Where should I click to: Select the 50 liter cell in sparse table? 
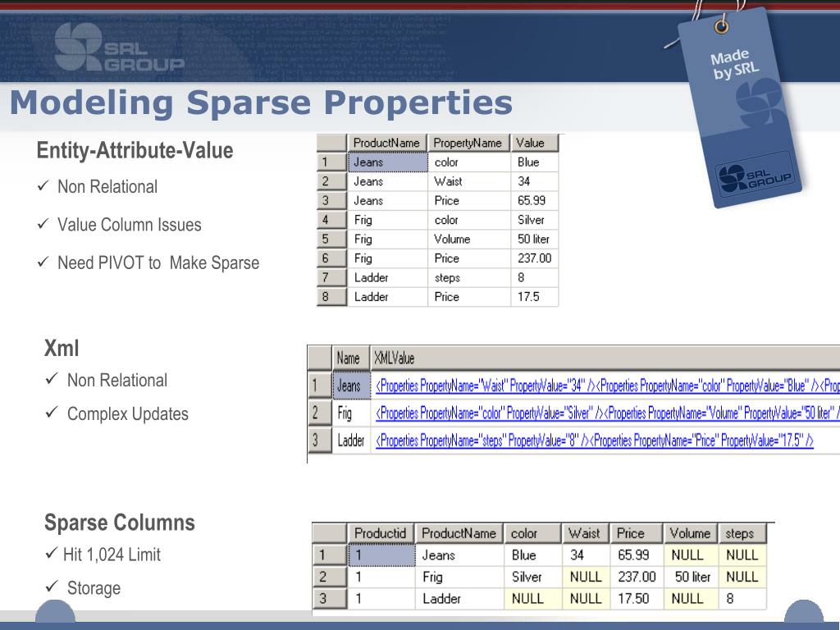[x=691, y=577]
